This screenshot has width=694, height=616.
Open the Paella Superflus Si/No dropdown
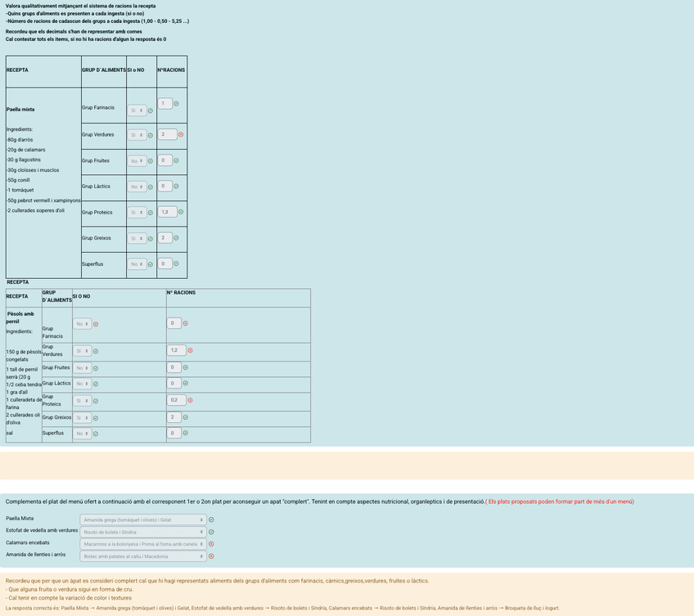(x=137, y=264)
